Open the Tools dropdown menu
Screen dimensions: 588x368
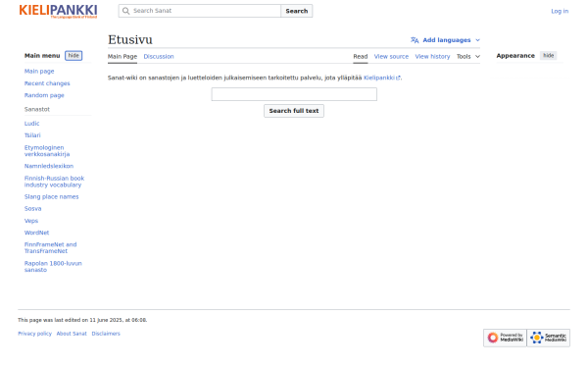pos(468,56)
